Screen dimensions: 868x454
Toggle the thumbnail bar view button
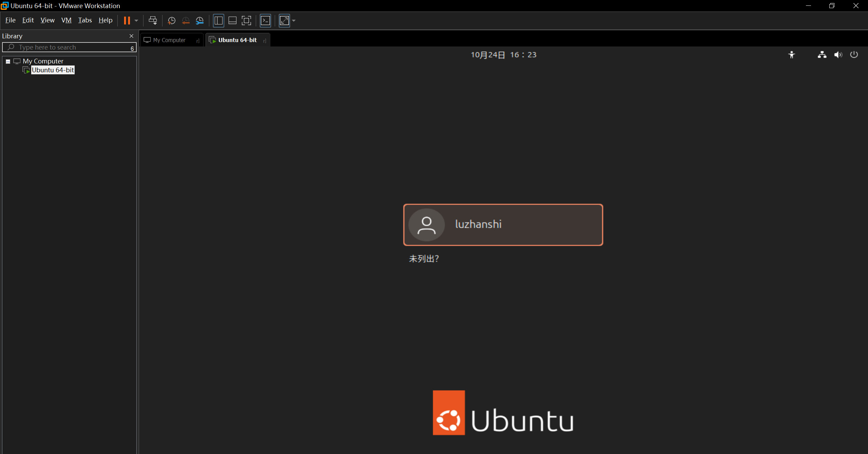232,21
